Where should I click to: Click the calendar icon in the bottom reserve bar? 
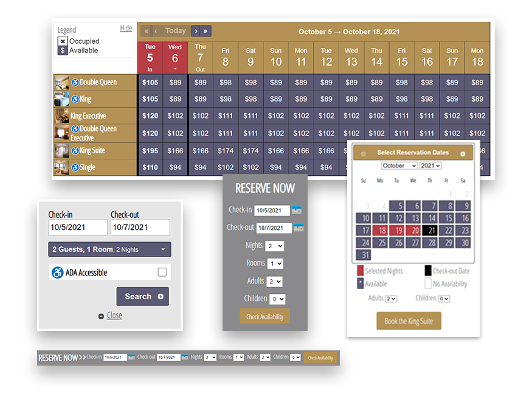[x=133, y=358]
